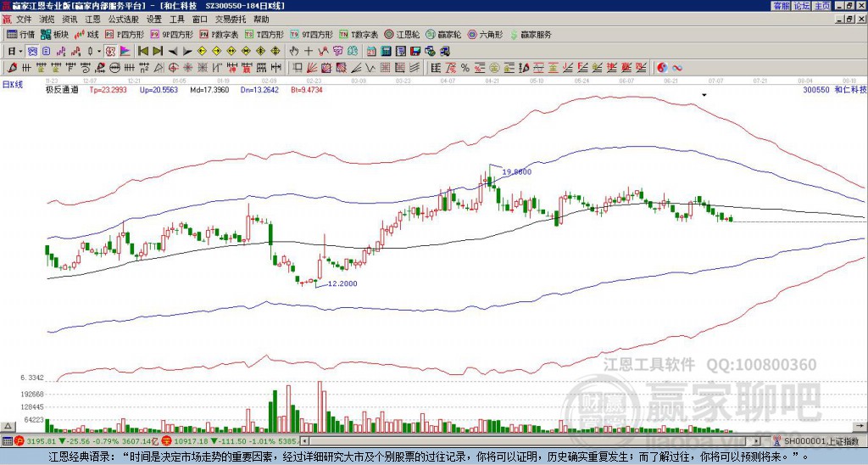The width and height of the screenshot is (868, 465).
Task: Click 主页 link in title bar
Action: point(822,6)
